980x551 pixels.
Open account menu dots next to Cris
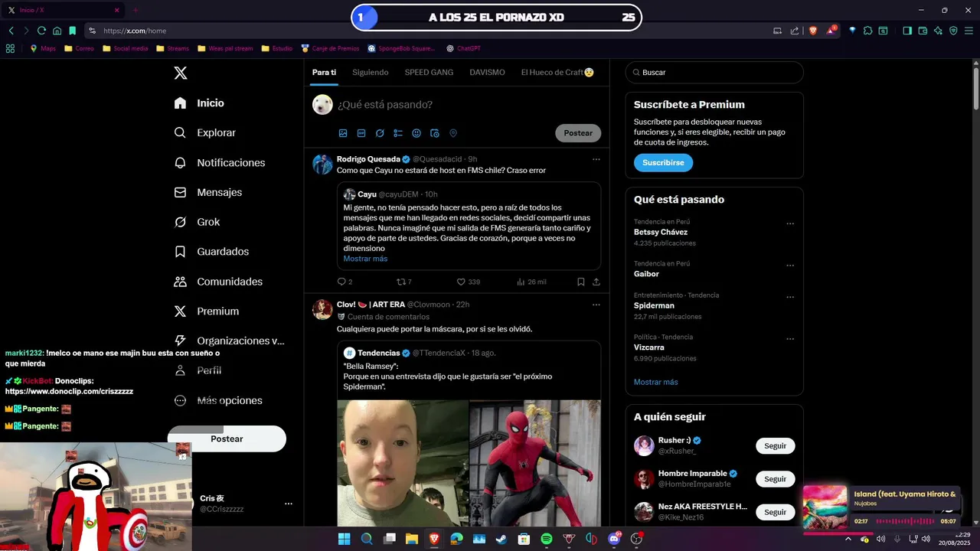(x=289, y=504)
